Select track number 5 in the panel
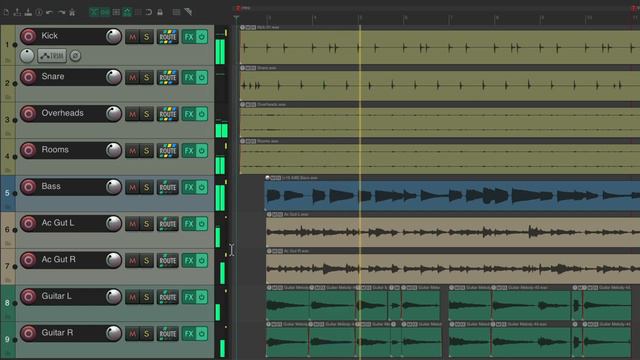The image size is (640, 360). pos(7,193)
